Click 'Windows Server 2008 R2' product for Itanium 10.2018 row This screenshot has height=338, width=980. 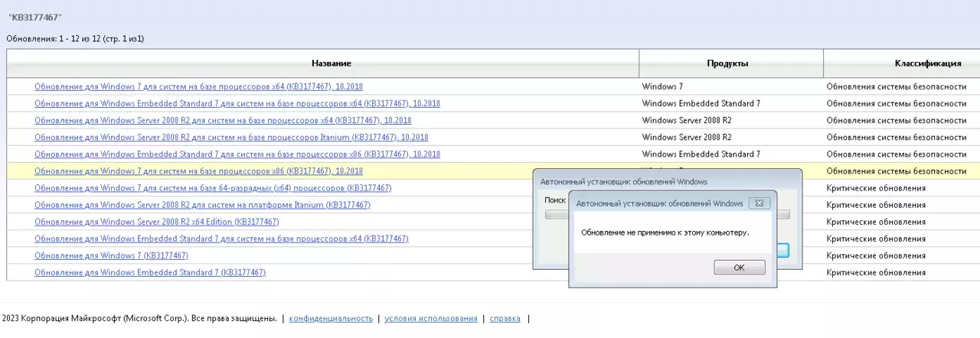(687, 137)
